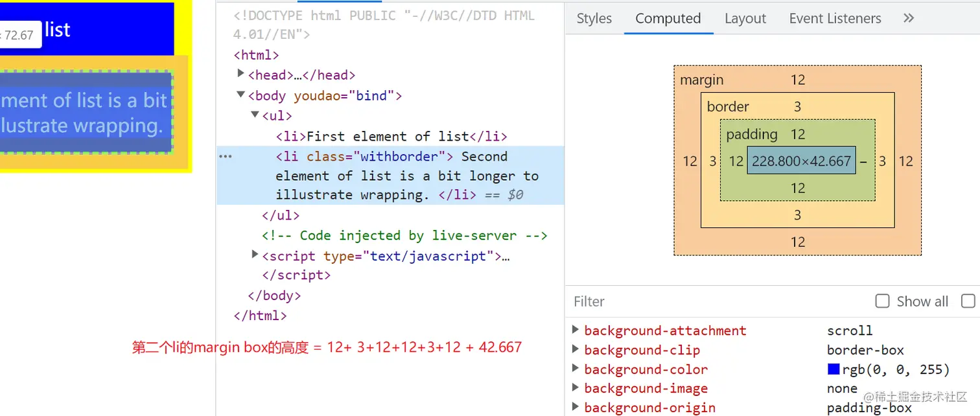
Task: Click the 'scroll' property value
Action: click(850, 330)
